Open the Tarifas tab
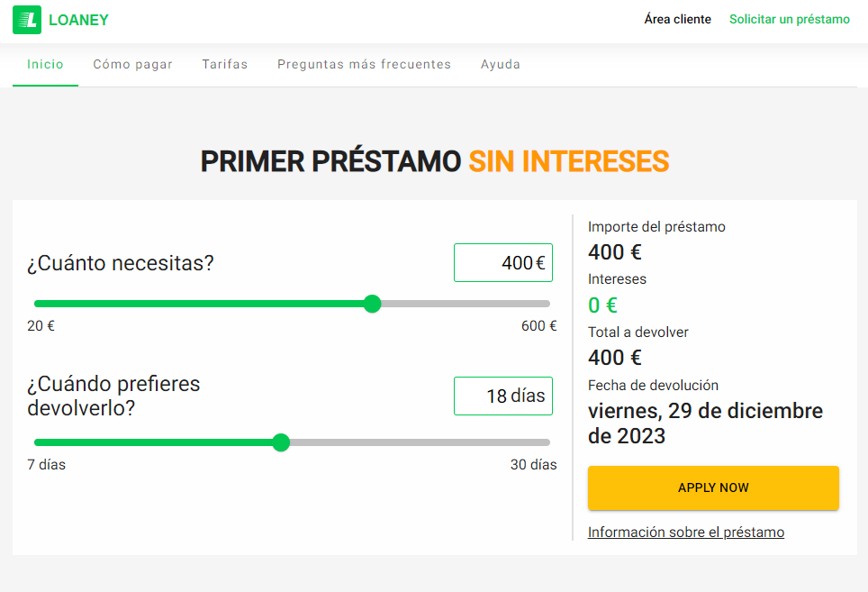 224,65
